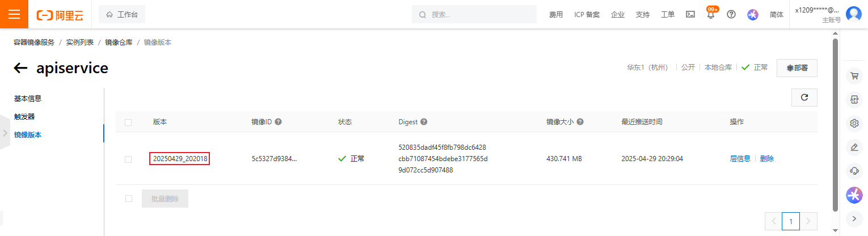
Task: Open the notifications bell icon
Action: click(710, 15)
